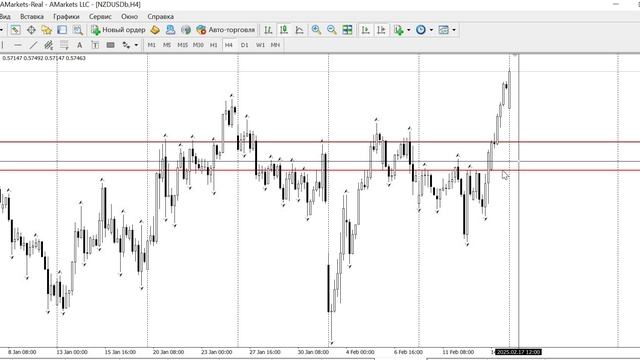640x360 pixels.
Task: Select the dark rectangle tool icon
Action: 110,45
